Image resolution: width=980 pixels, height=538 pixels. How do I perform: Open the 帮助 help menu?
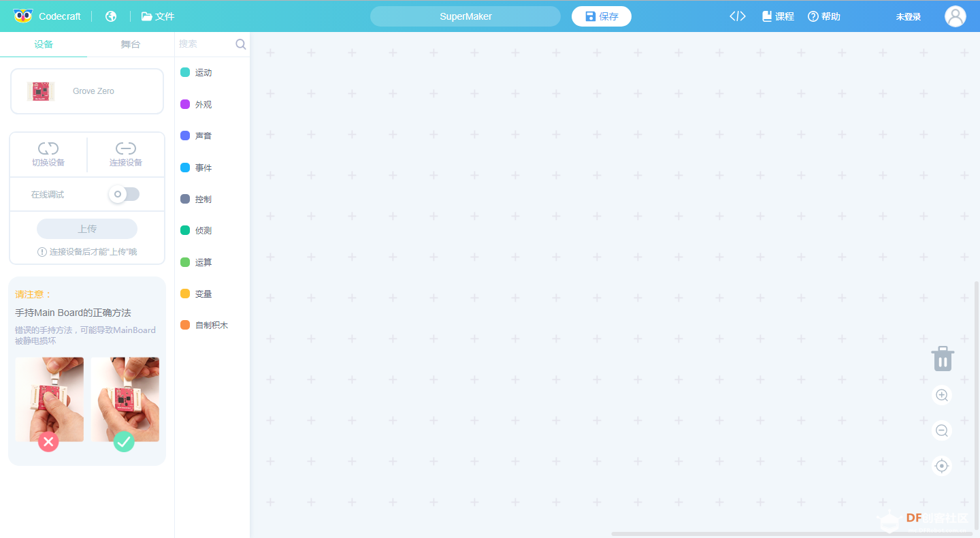pos(824,16)
